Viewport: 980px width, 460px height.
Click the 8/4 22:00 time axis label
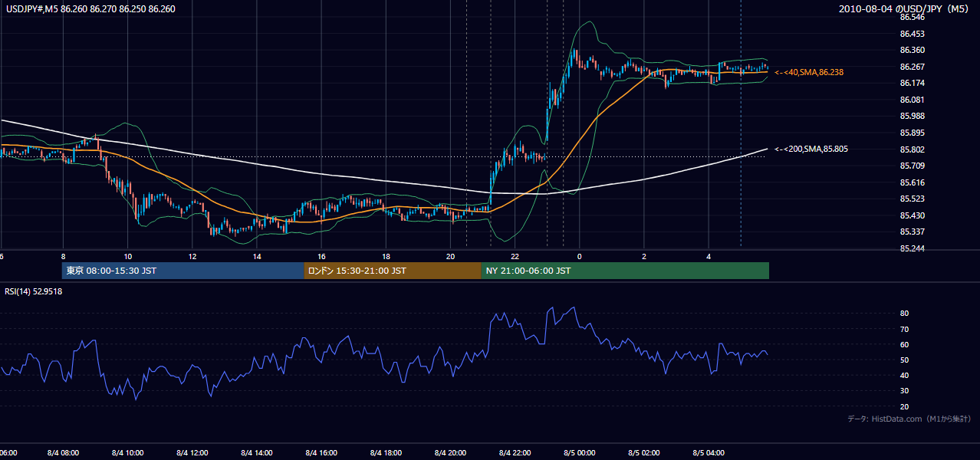tap(515, 453)
